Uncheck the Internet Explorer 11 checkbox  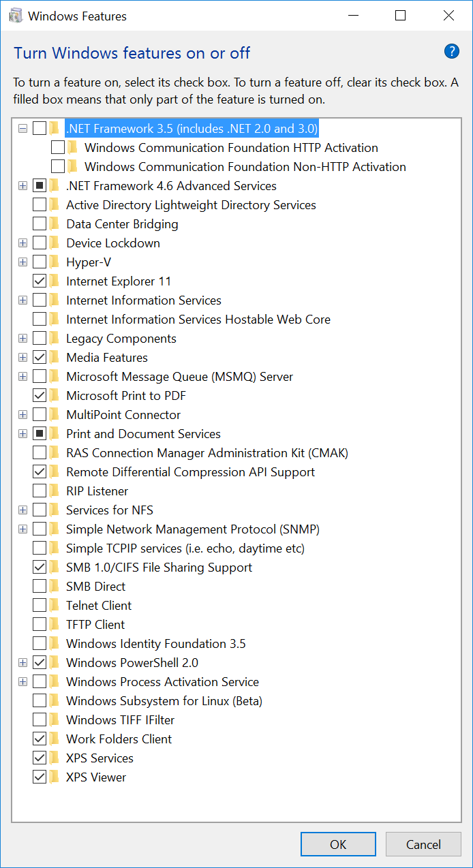pyautogui.click(x=40, y=281)
